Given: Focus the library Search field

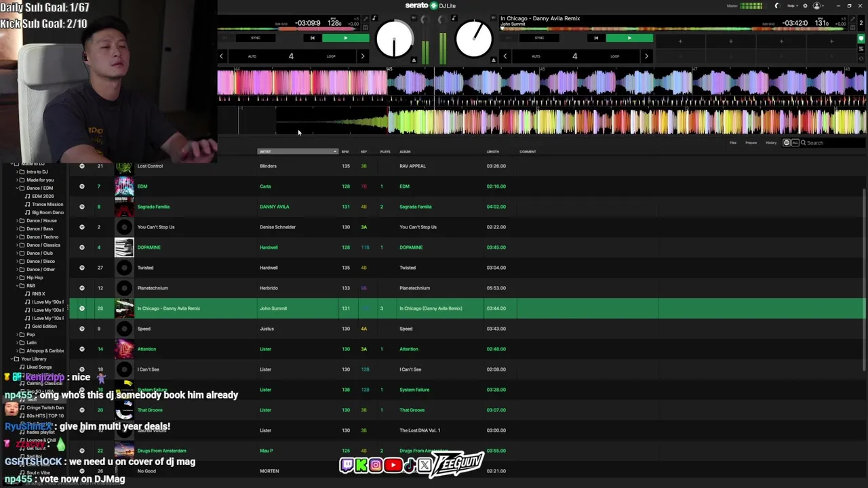Looking at the screenshot, I should pos(833,143).
